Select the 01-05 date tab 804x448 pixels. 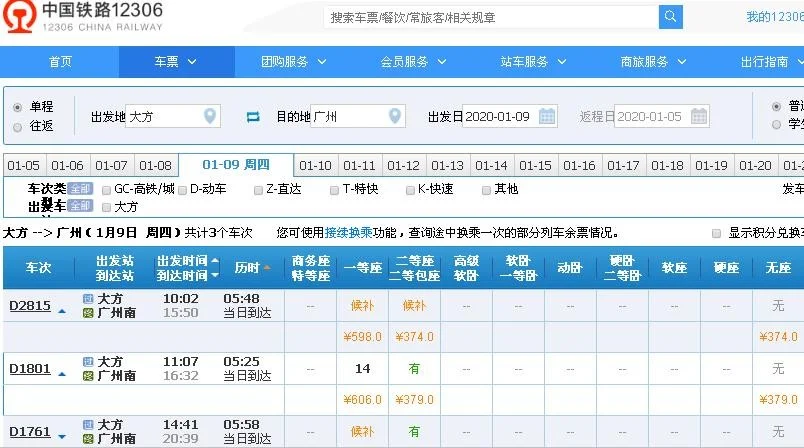[24, 166]
